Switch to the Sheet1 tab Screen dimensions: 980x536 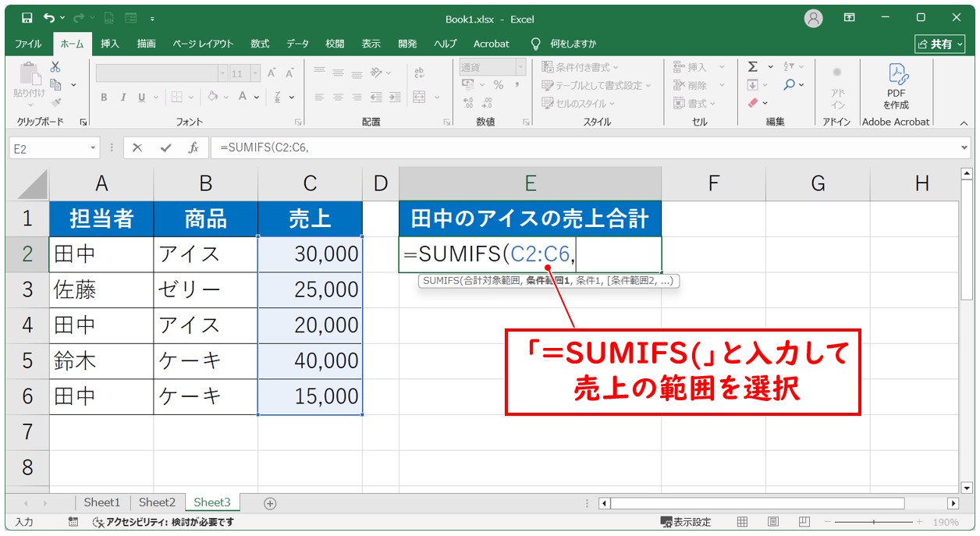point(102,502)
